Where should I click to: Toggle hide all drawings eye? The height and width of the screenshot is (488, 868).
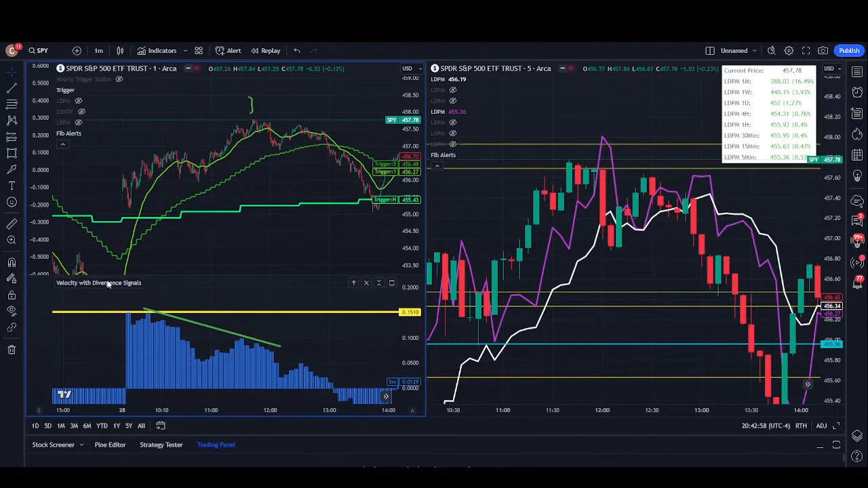pyautogui.click(x=12, y=311)
